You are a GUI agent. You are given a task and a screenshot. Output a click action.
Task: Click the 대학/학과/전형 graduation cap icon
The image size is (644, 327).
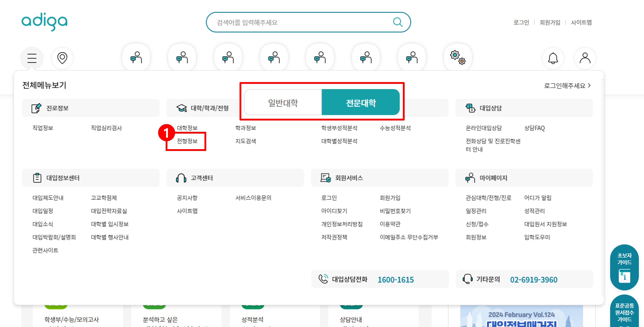pyautogui.click(x=182, y=108)
